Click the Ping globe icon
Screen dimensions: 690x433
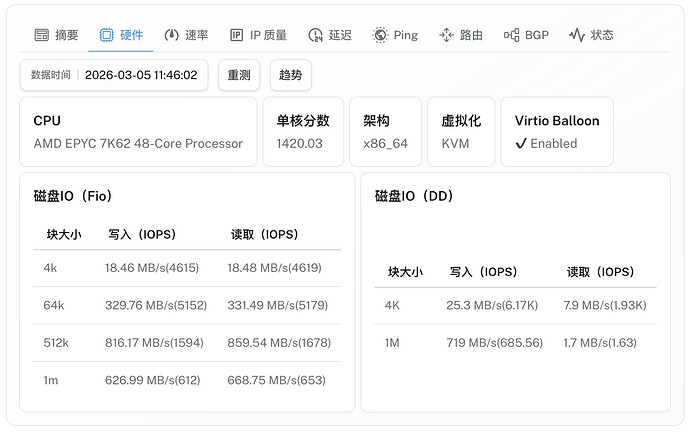point(380,35)
